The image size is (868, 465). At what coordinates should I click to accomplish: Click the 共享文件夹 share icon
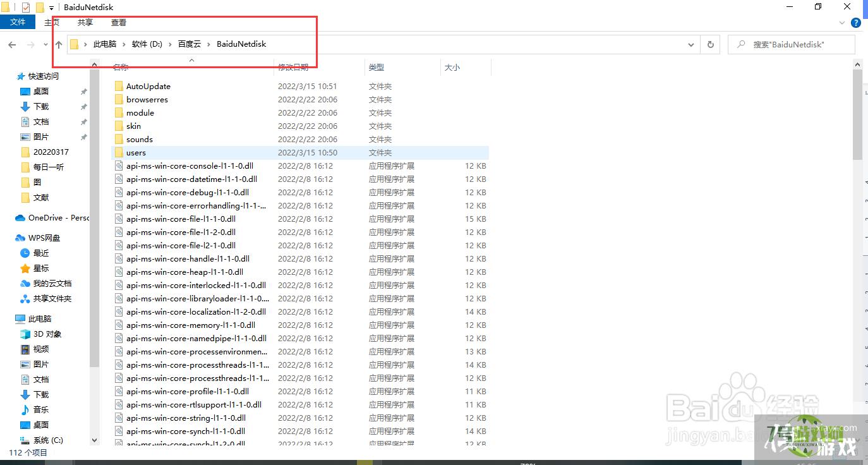click(x=25, y=299)
